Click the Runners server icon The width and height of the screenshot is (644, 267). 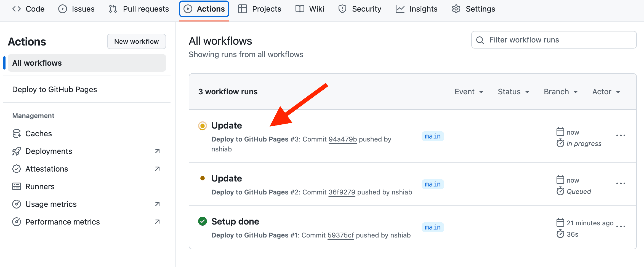17,186
